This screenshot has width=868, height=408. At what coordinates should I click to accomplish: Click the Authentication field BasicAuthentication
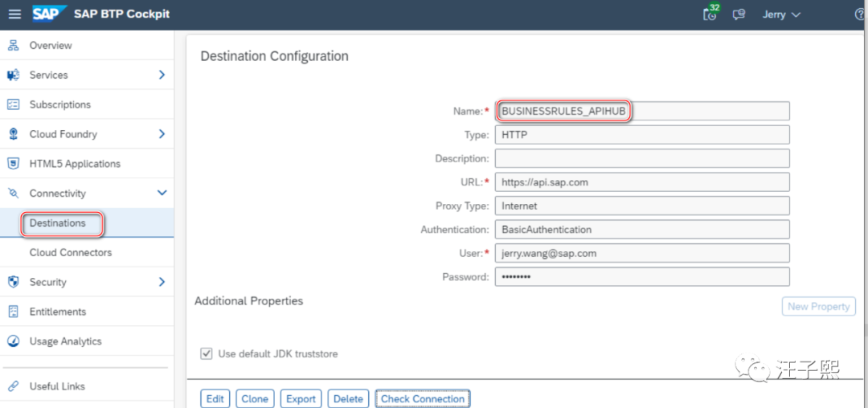click(x=642, y=230)
